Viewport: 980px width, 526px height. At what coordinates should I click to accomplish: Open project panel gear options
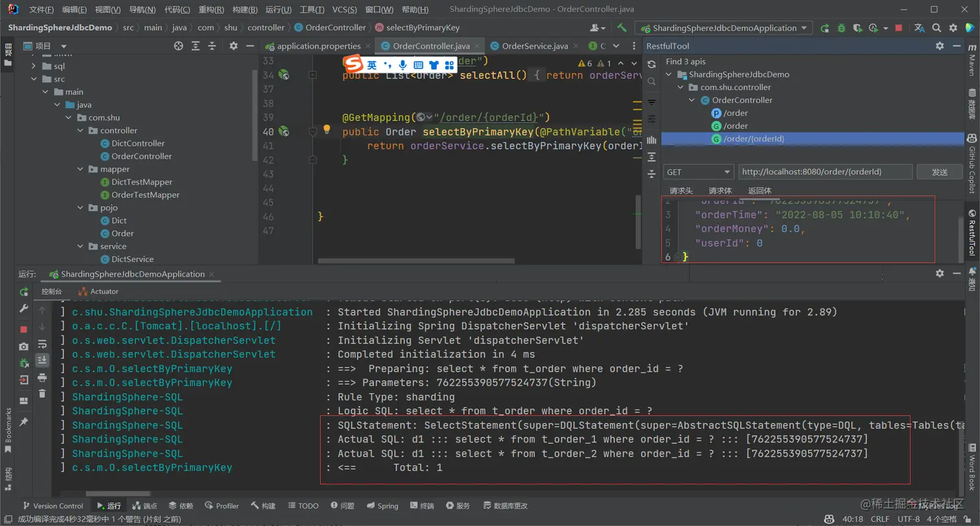click(233, 46)
